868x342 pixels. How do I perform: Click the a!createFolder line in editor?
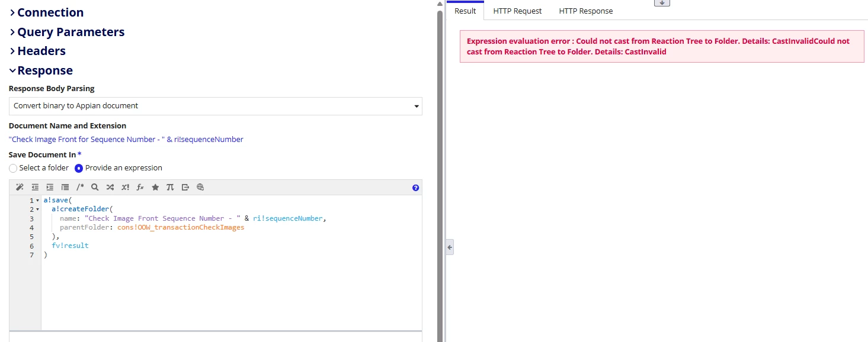[x=82, y=209]
